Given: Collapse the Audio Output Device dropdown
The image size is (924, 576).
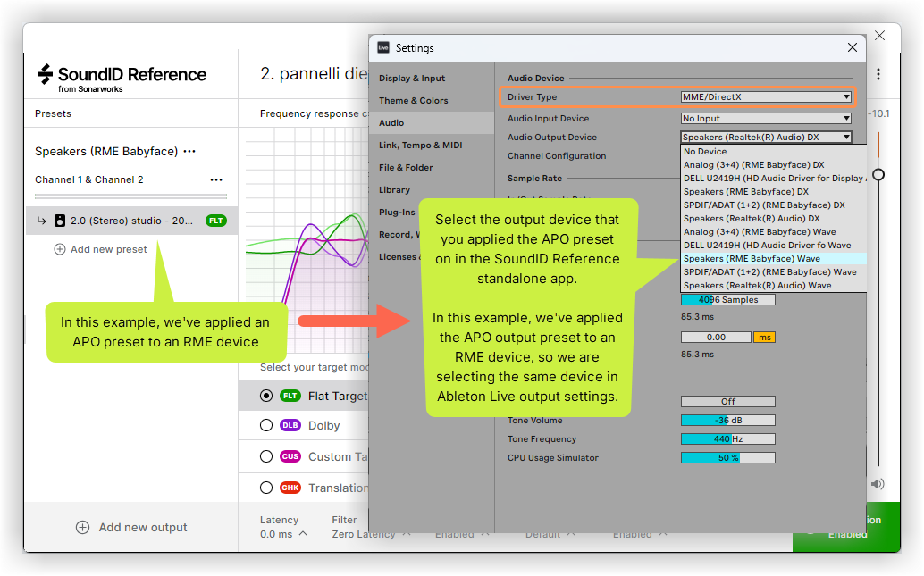Looking at the screenshot, I should (x=766, y=138).
